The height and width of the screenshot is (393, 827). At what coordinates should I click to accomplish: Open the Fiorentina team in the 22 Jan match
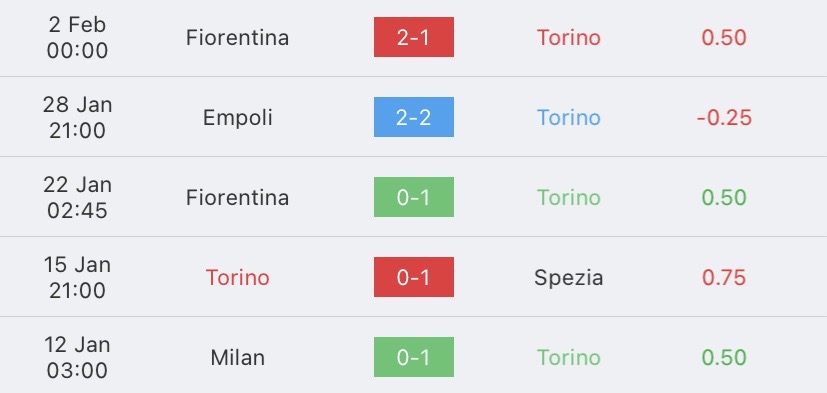click(237, 198)
